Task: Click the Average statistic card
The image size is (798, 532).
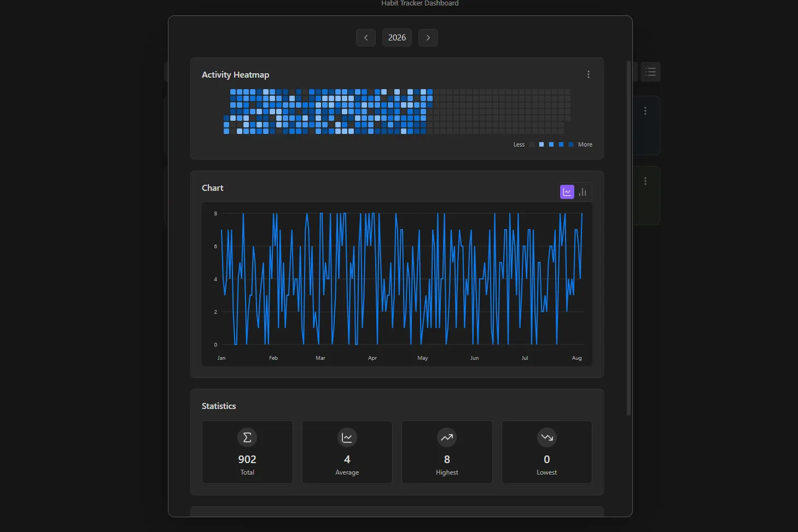Action: [347, 452]
